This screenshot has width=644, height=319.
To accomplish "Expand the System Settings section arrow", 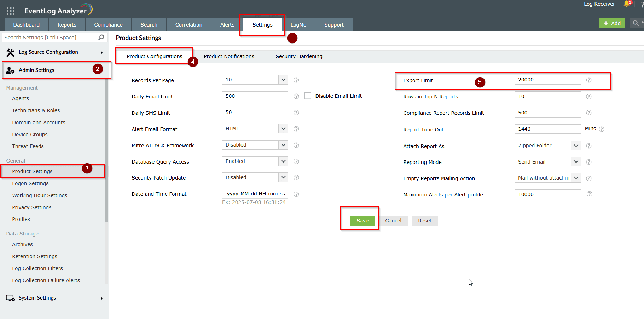I will (101, 298).
